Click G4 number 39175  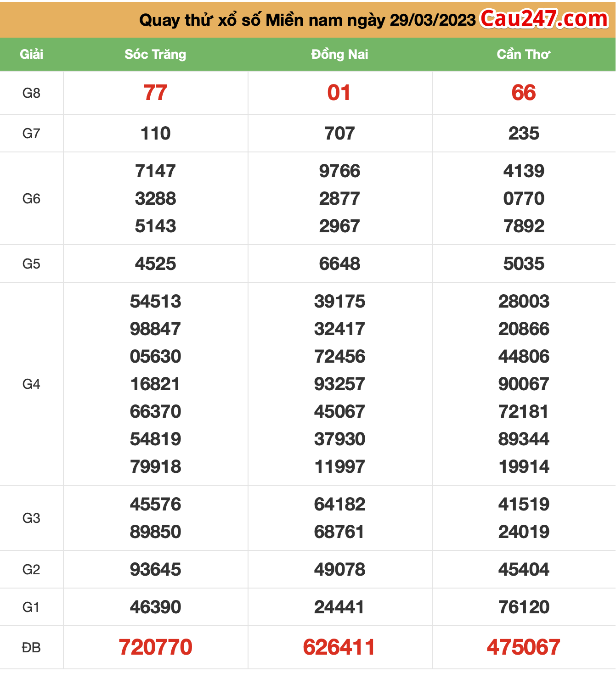click(x=339, y=302)
